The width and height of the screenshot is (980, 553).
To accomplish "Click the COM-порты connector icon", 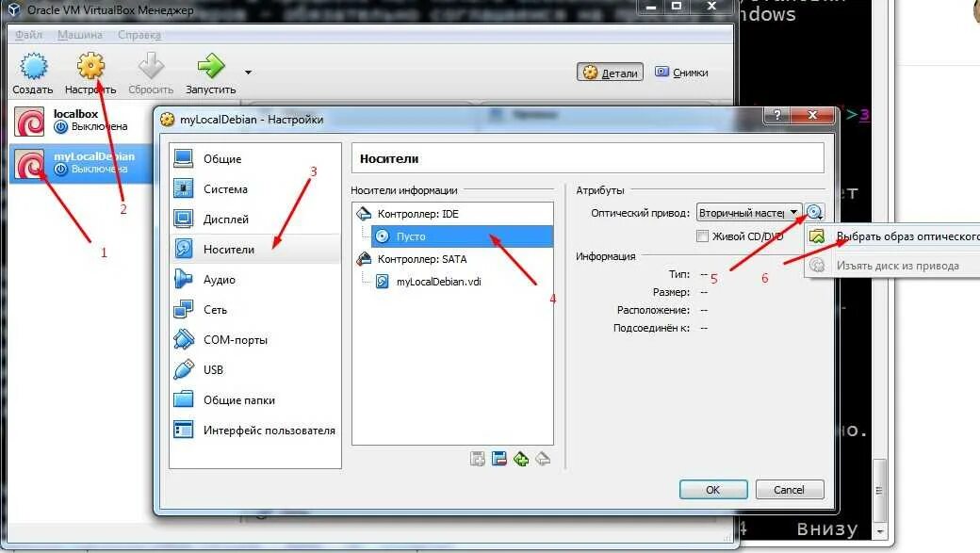I will (183, 338).
